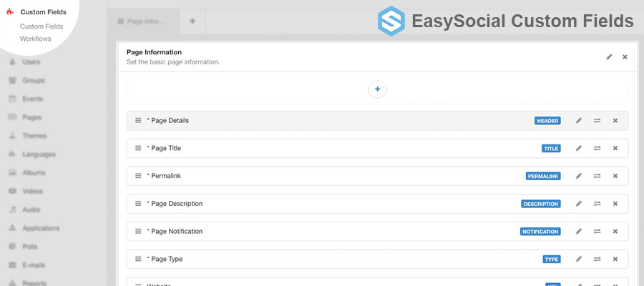Move the Page Type field to another step

tap(597, 259)
